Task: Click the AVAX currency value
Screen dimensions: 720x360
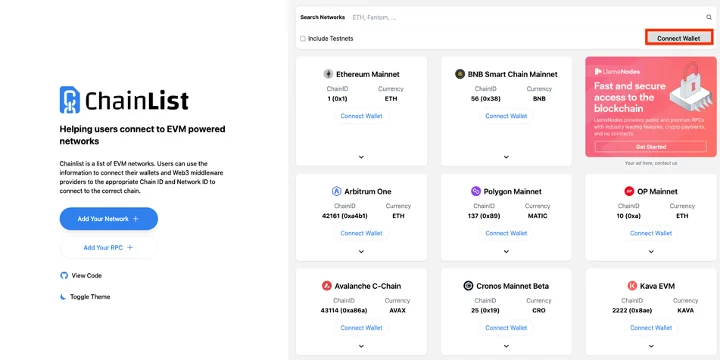Action: point(397,310)
